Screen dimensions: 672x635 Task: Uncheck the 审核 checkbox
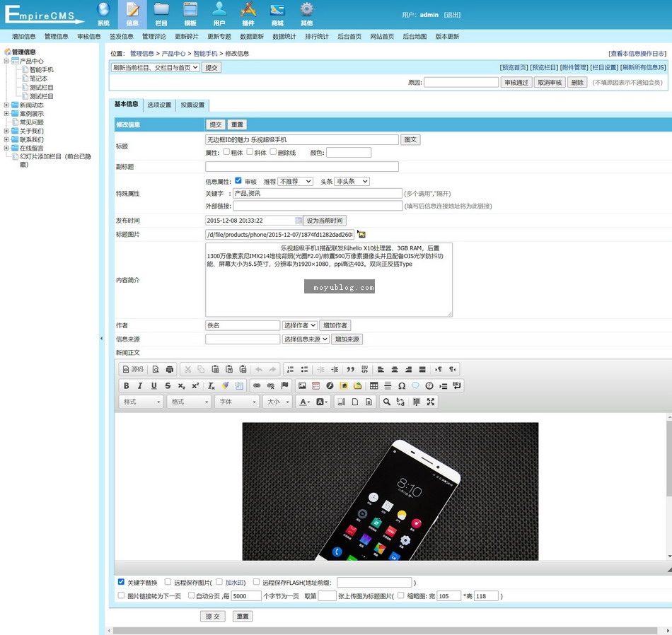tap(238, 180)
